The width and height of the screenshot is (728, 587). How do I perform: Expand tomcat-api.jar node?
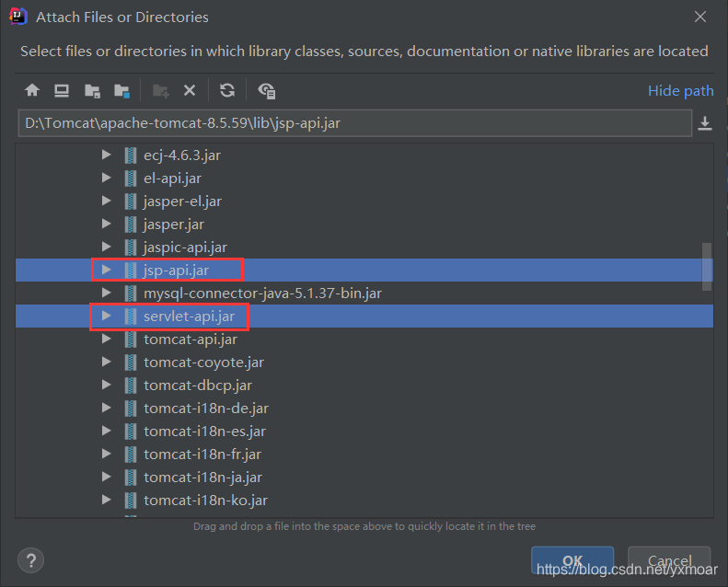(107, 339)
